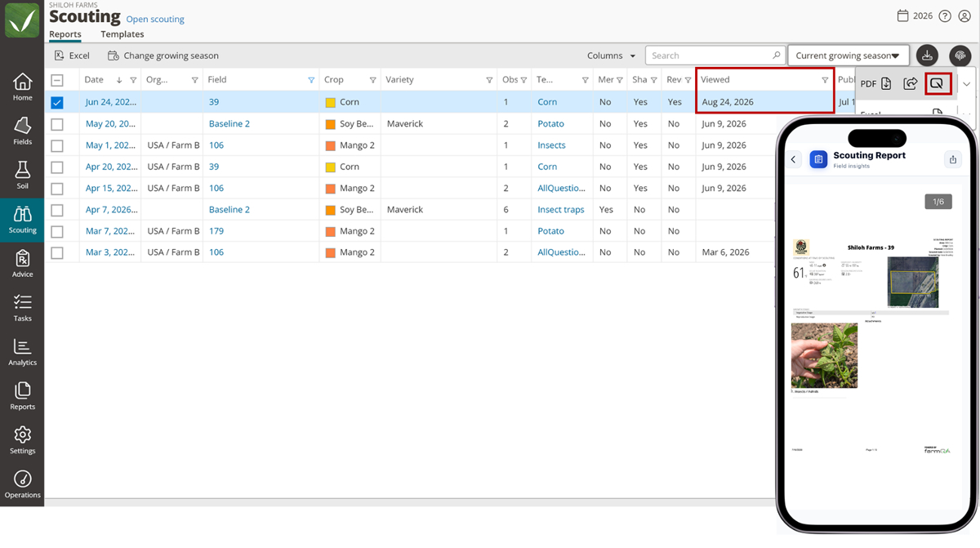
Task: Click the Search input field
Action: tap(715, 56)
